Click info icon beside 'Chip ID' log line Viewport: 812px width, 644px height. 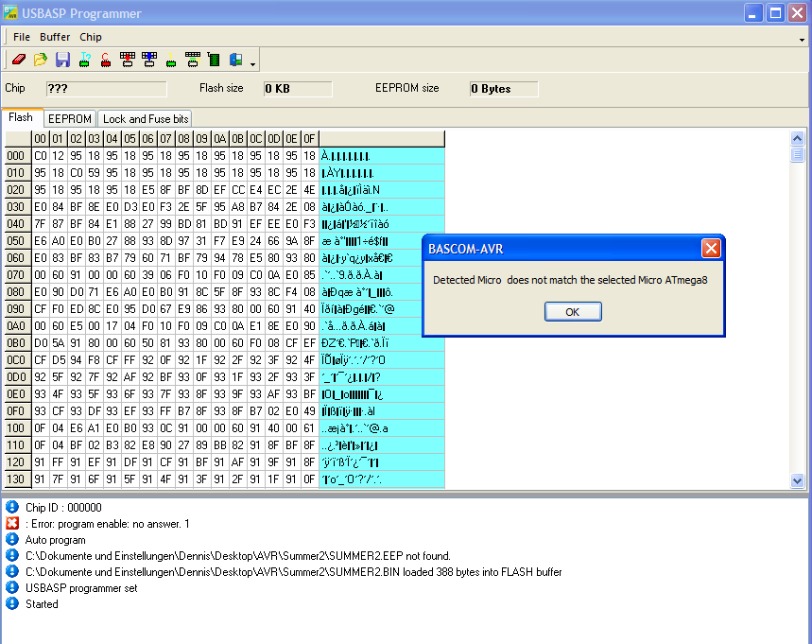(x=12, y=507)
